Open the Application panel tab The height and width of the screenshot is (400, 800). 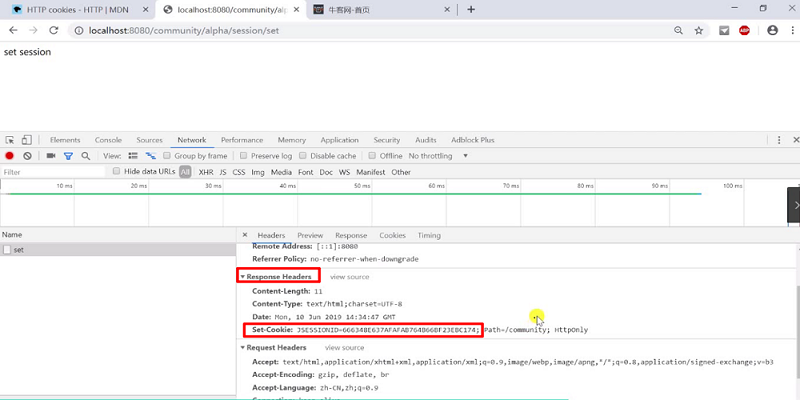(x=339, y=140)
